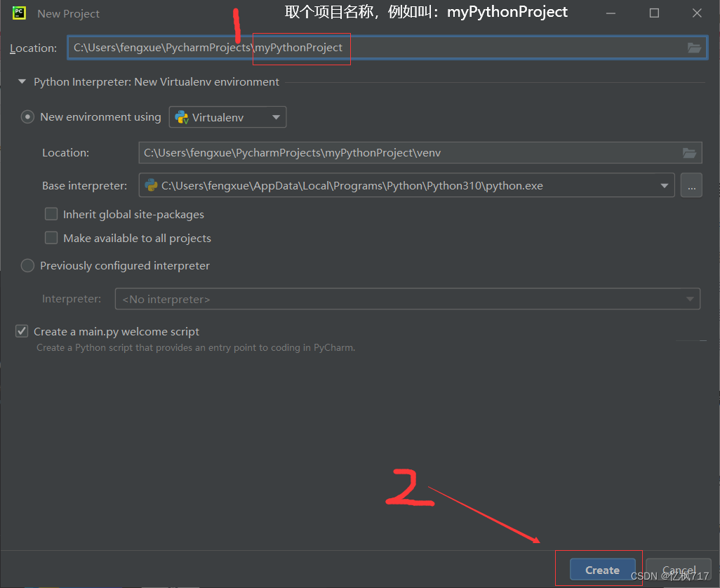
Task: Click the Cancel button
Action: (679, 570)
